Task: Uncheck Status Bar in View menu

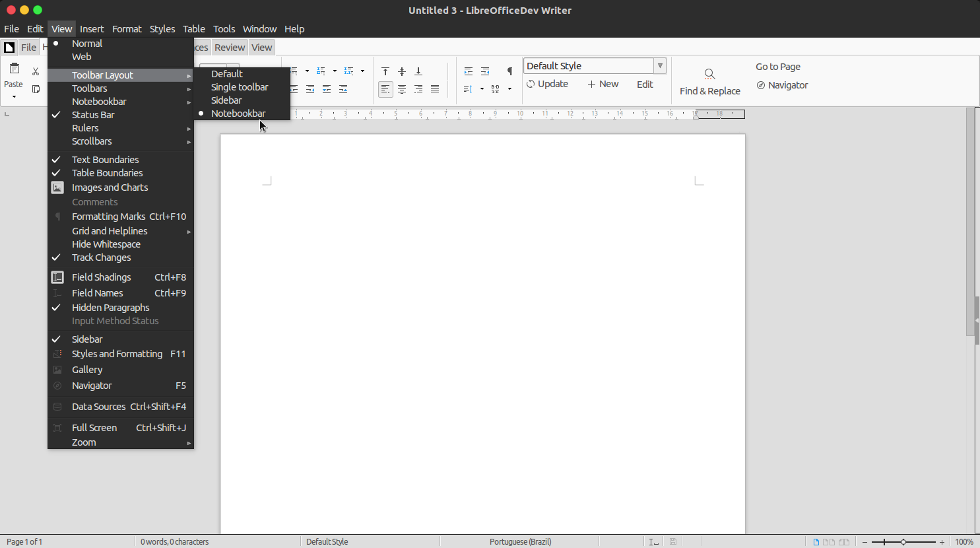Action: coord(92,114)
